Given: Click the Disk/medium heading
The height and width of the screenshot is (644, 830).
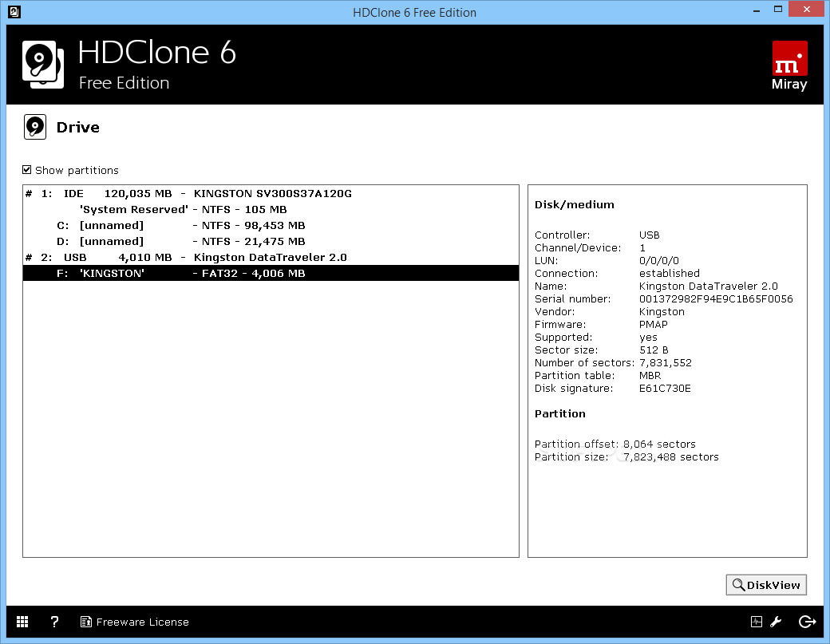Looking at the screenshot, I should coord(575,205).
